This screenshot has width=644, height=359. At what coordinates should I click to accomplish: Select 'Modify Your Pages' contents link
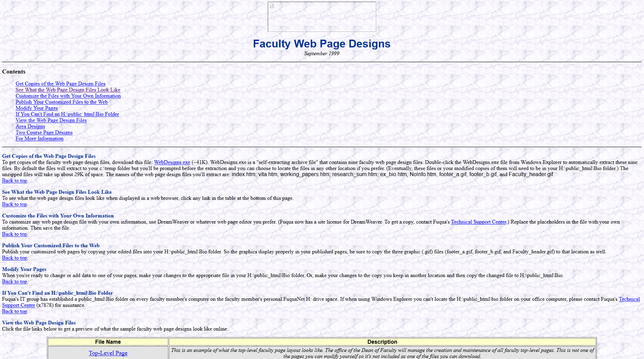37,108
